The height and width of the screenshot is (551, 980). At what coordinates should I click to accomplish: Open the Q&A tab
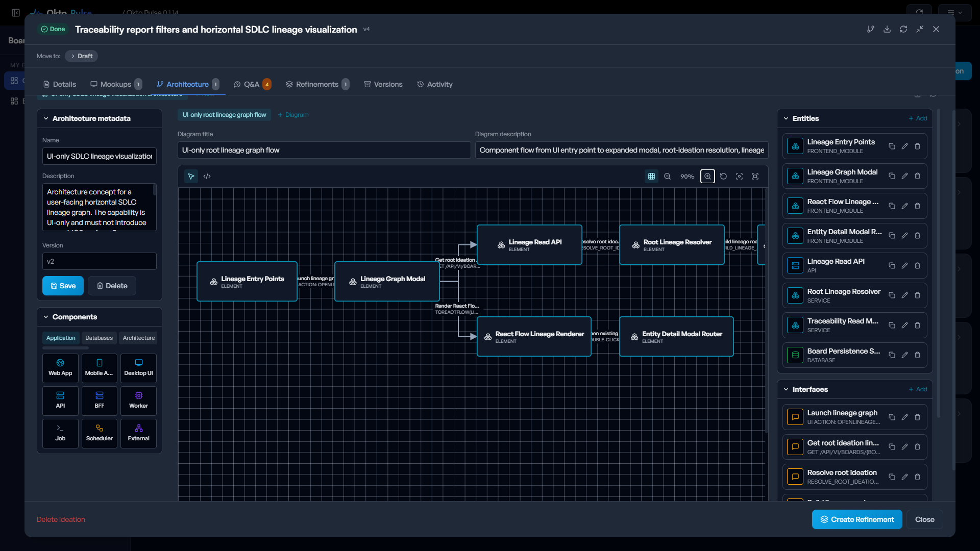(252, 84)
